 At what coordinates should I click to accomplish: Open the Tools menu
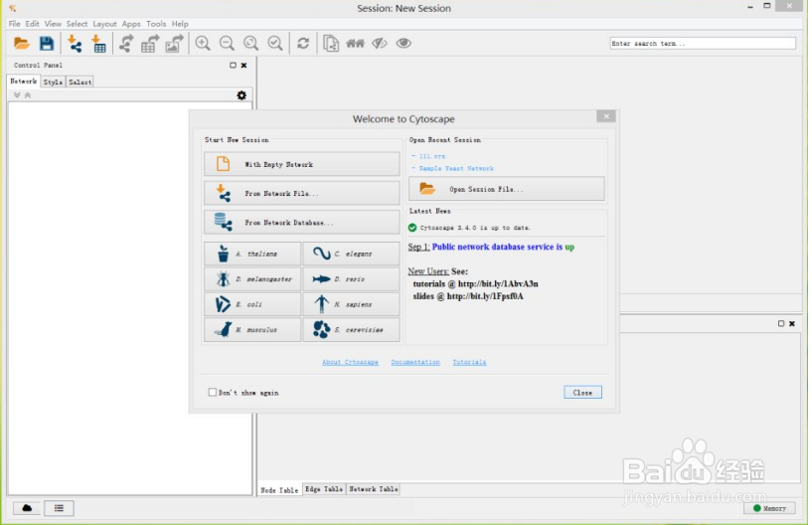[156, 24]
